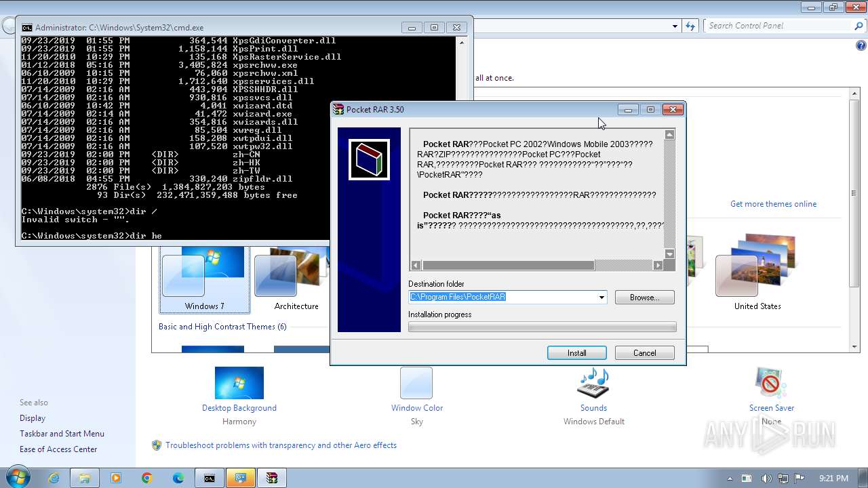Click license text horizontal scroll left arrow
This screenshot has height=488, width=868.
point(416,265)
